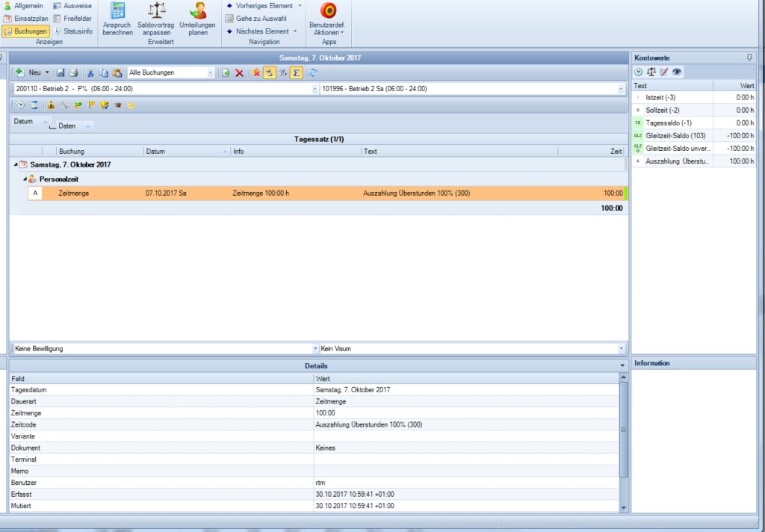Screen dimensions: 765x532
Task: Select the Zeitmenge 100:00 h booking row
Action: 327,194
